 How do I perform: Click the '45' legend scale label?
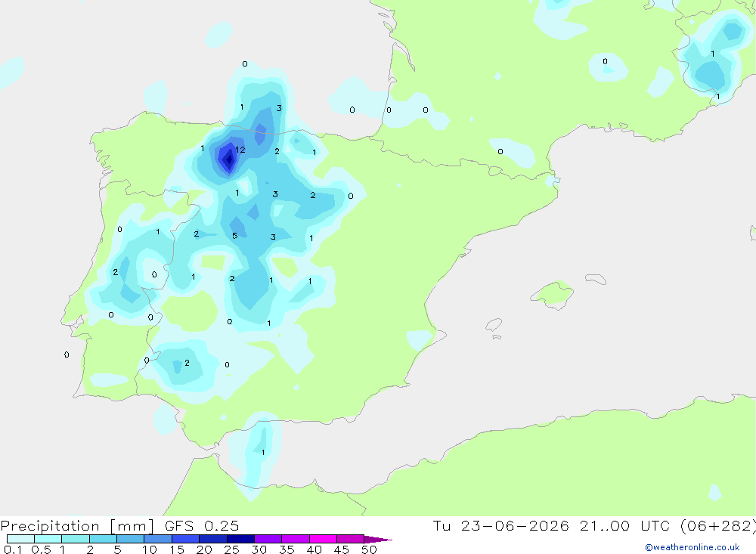342,549
